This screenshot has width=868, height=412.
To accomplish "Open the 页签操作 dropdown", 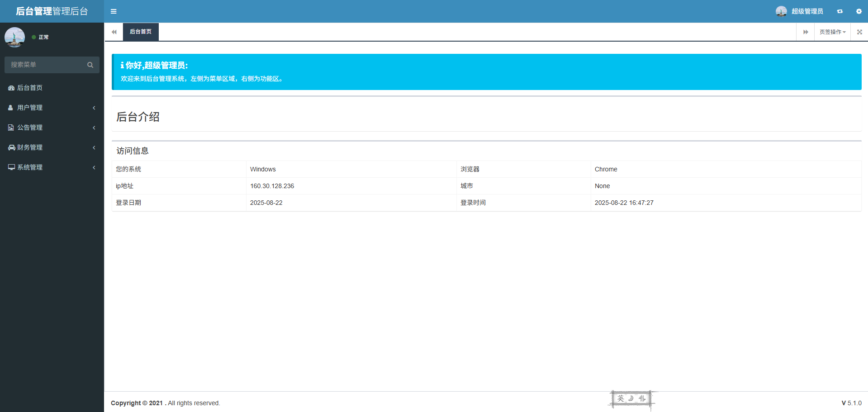I will (x=832, y=32).
